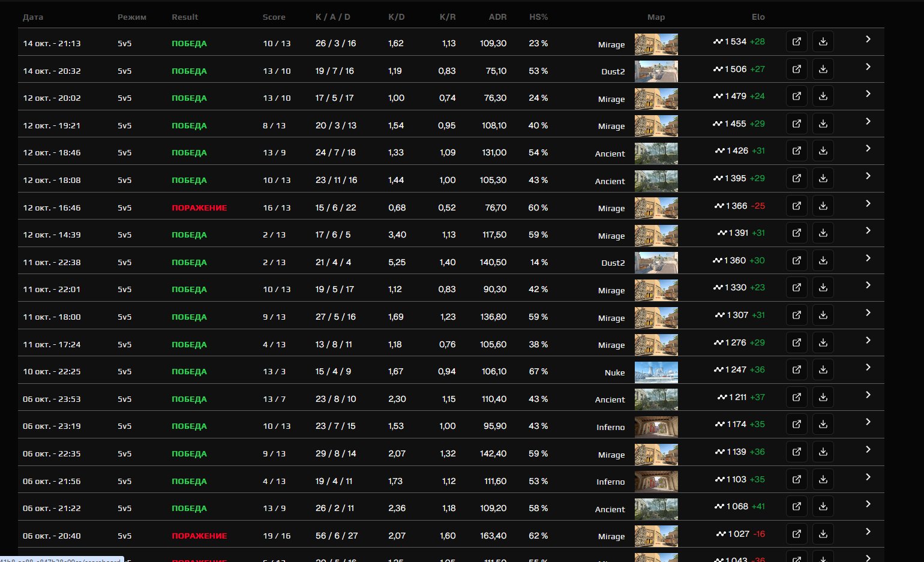The width and height of the screenshot is (924, 562).
Task: Open external link for 06 окт. 23:19 match
Action: tap(796, 425)
